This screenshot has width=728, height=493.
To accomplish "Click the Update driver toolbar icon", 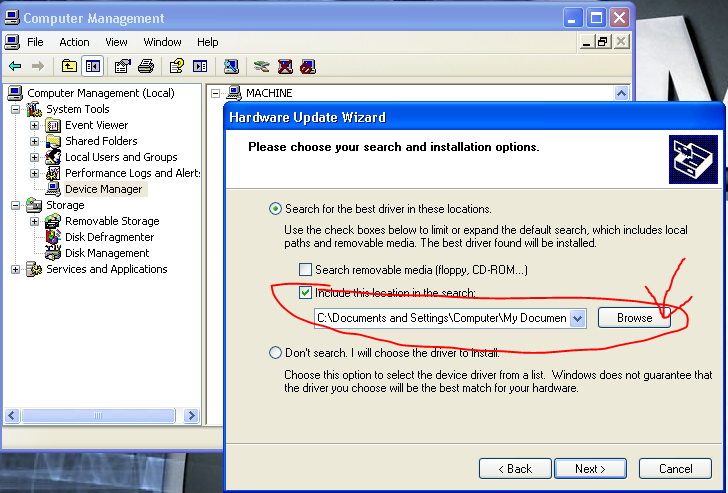I will point(262,66).
